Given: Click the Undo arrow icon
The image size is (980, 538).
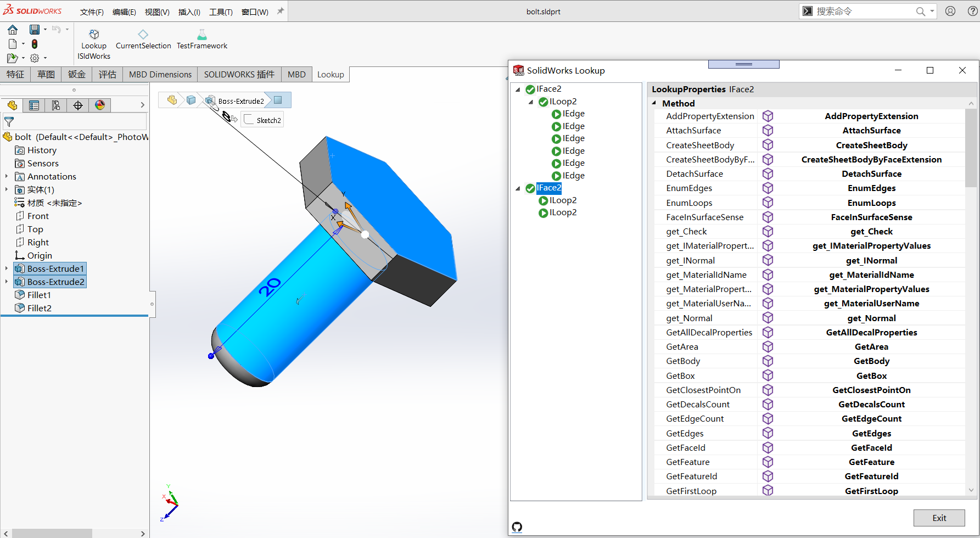Looking at the screenshot, I should point(56,30).
